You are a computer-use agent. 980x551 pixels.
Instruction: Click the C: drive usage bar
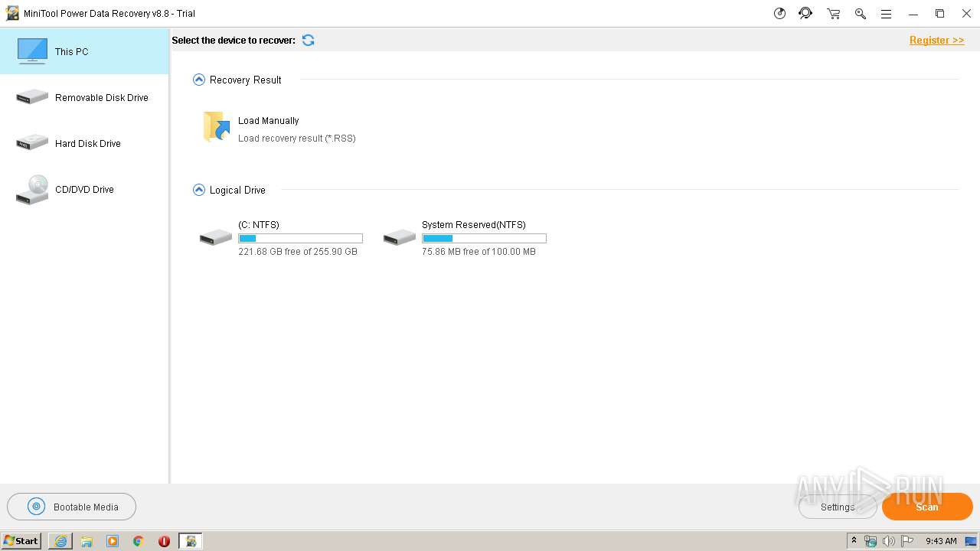click(x=300, y=238)
